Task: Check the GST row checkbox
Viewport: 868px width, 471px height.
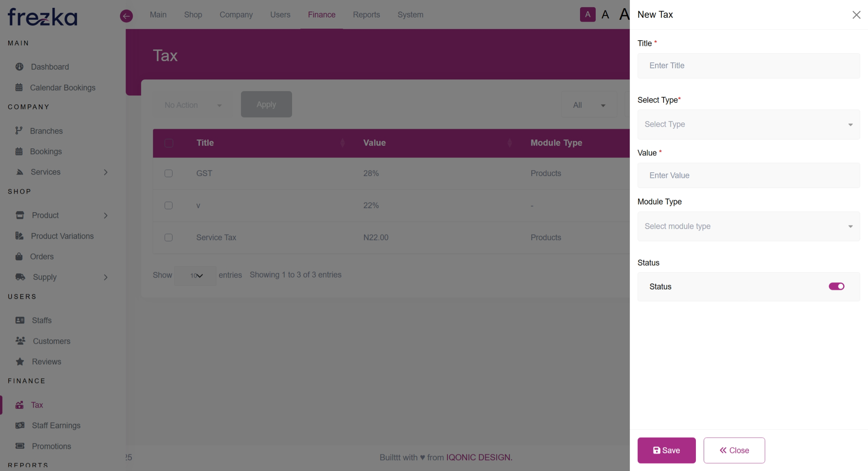Action: [x=168, y=173]
